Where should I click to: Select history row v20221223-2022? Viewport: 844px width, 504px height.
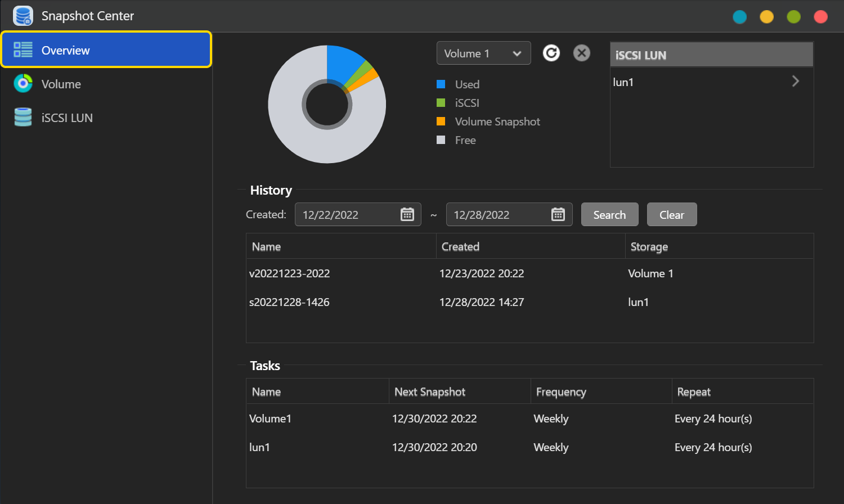click(289, 273)
